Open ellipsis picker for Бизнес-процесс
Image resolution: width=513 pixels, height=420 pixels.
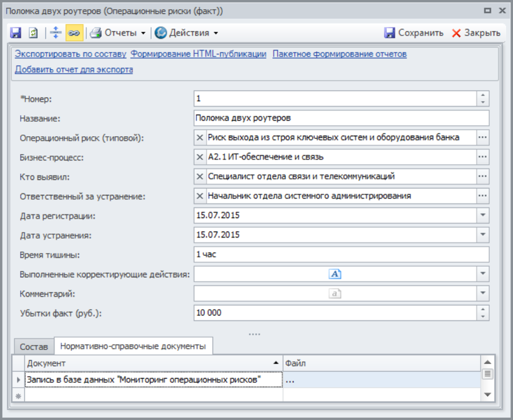click(482, 157)
